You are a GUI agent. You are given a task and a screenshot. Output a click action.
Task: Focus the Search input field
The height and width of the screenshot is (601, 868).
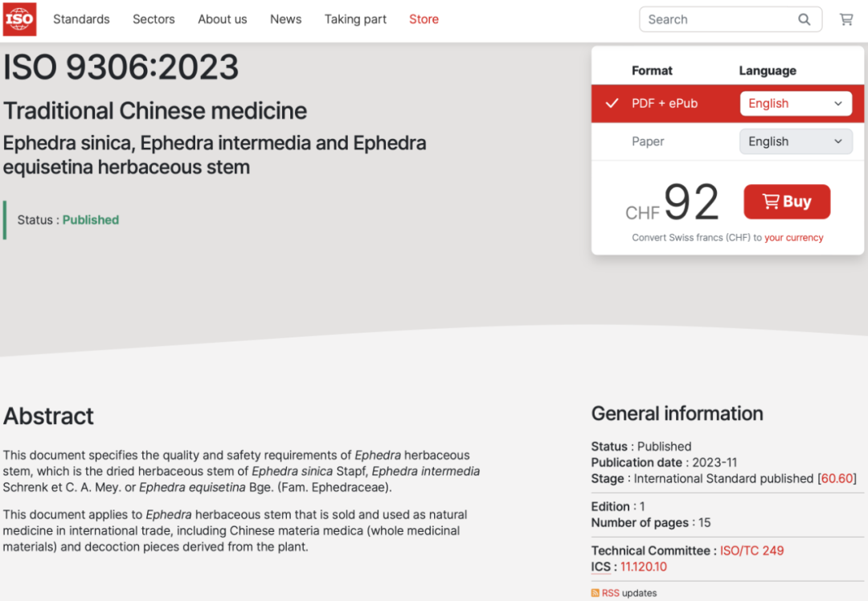[715, 20]
